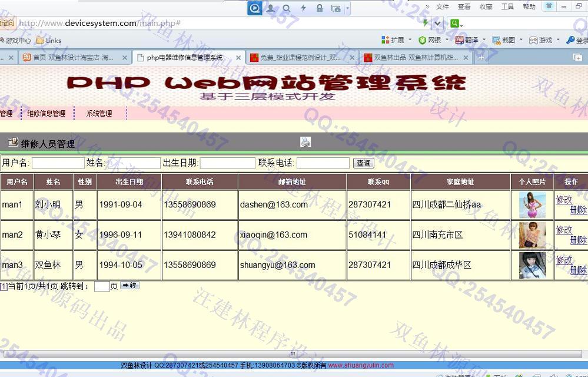This screenshot has height=377, width=588.
Task: Click the padlock icon in top toolbar
Action: tap(320, 8)
